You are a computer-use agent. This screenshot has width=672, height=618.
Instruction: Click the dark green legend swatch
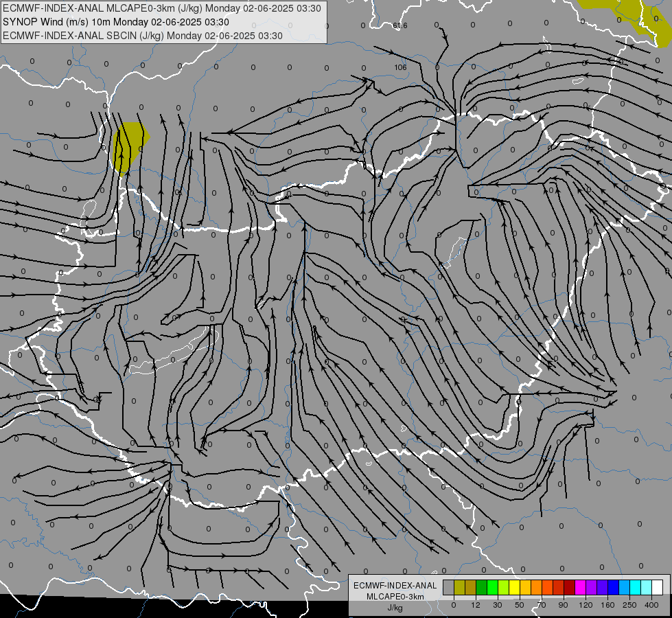(482, 587)
